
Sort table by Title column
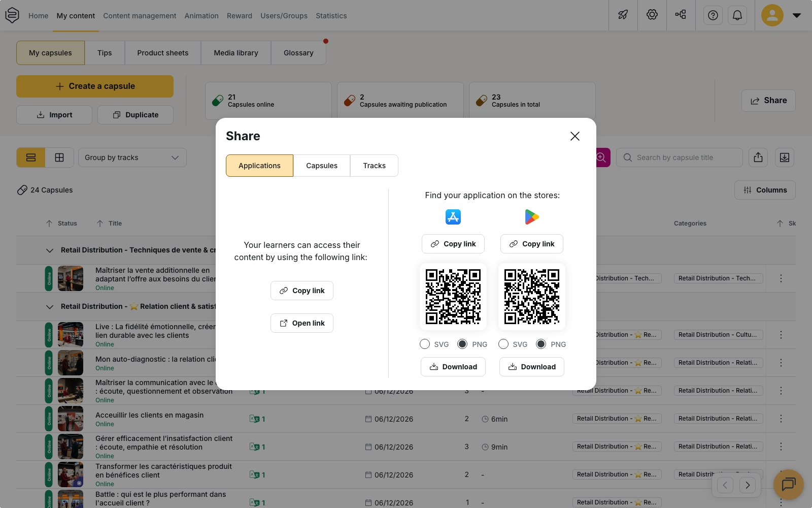109,224
